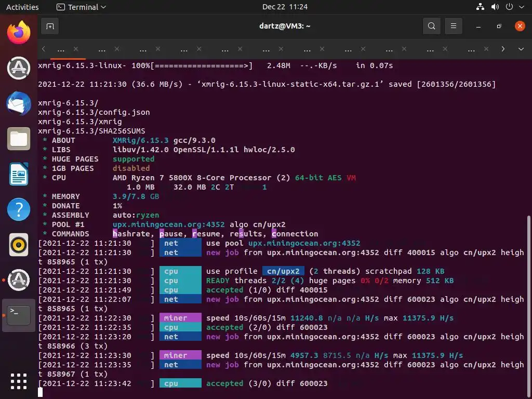Click the window title dartz@VM3: ~
532x399 pixels.
285,26
